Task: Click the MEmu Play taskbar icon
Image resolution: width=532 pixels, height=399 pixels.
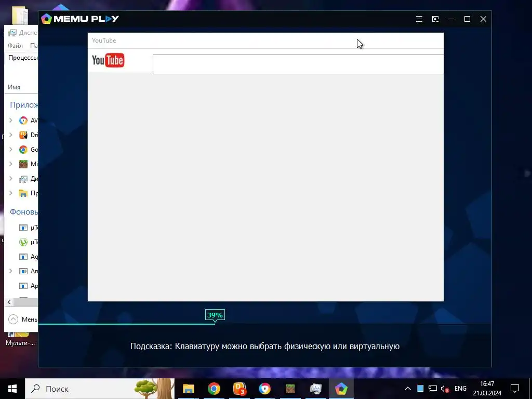Action: click(341, 389)
